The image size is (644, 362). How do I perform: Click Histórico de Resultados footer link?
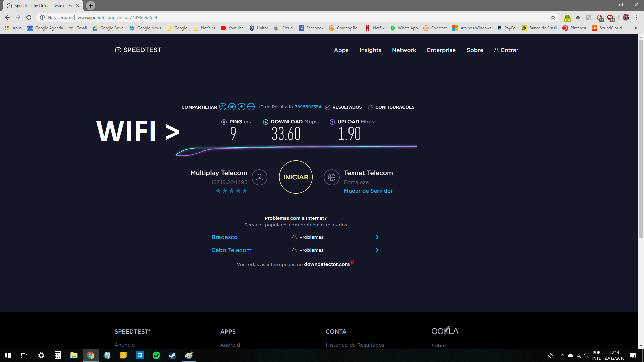(x=355, y=345)
